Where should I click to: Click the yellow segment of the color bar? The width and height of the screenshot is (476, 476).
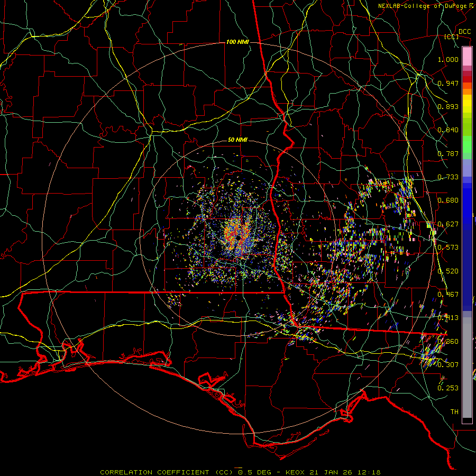[x=467, y=104]
